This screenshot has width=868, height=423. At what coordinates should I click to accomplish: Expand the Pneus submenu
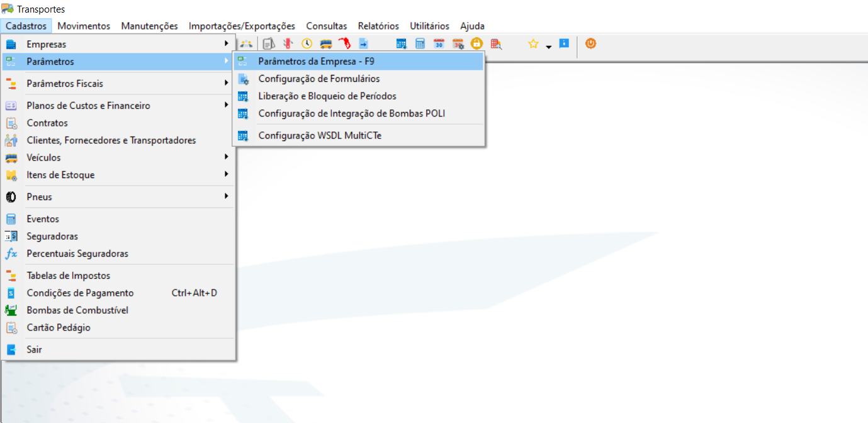coord(118,197)
